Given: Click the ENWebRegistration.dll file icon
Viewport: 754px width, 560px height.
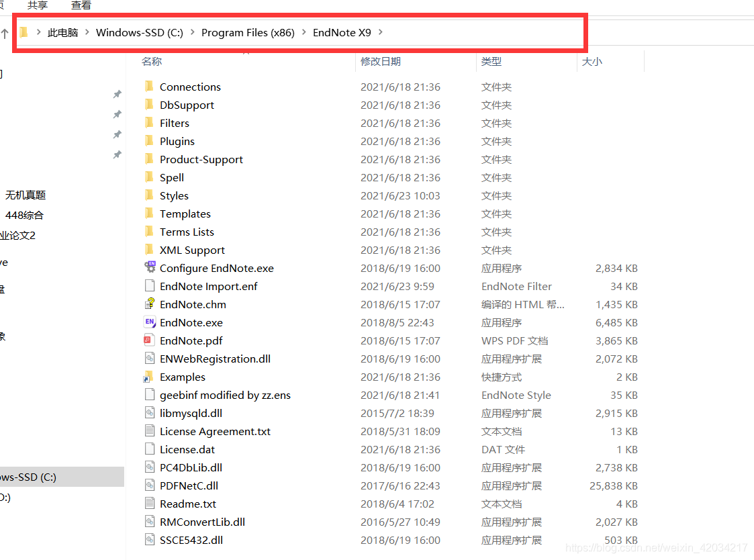Looking at the screenshot, I should click(150, 359).
